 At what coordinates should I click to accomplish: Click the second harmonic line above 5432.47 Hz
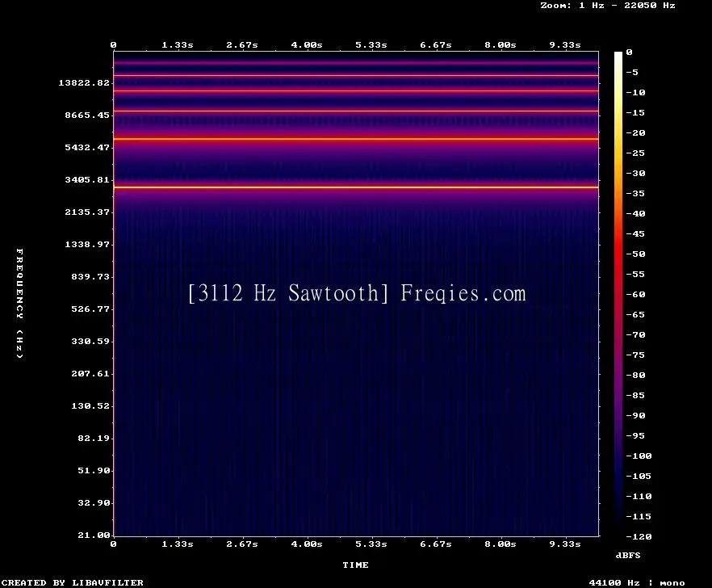[x=356, y=139]
